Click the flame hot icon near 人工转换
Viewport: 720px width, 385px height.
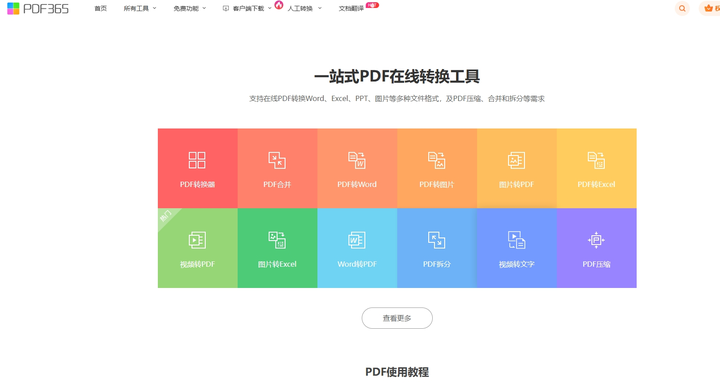tap(279, 5)
